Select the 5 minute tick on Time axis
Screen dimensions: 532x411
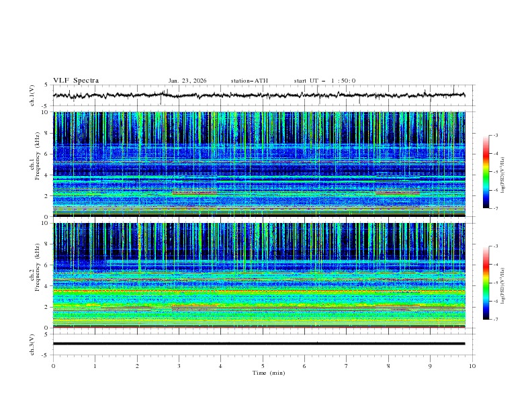(x=263, y=366)
